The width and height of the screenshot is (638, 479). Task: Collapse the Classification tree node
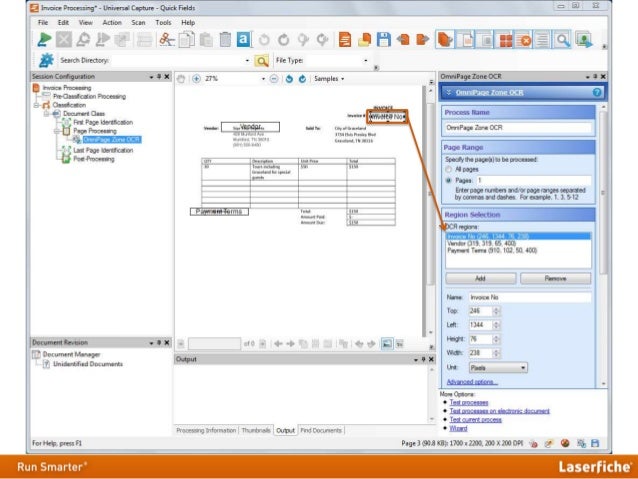pyautogui.click(x=37, y=105)
